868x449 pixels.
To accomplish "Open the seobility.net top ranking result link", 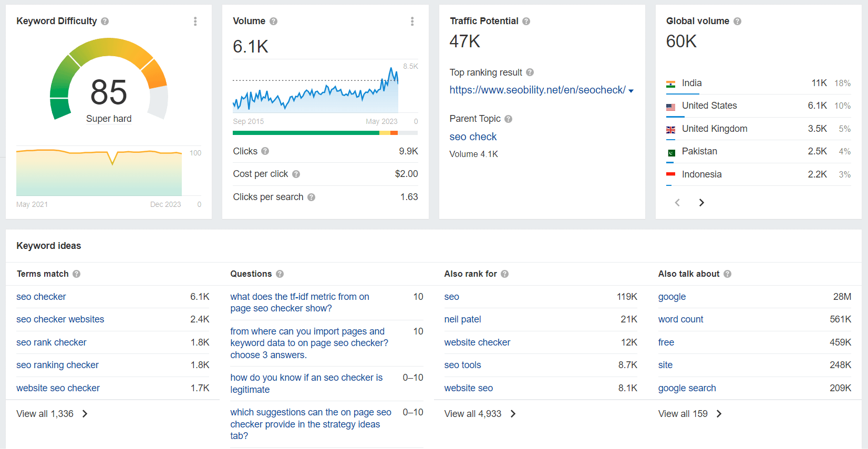I will [538, 90].
